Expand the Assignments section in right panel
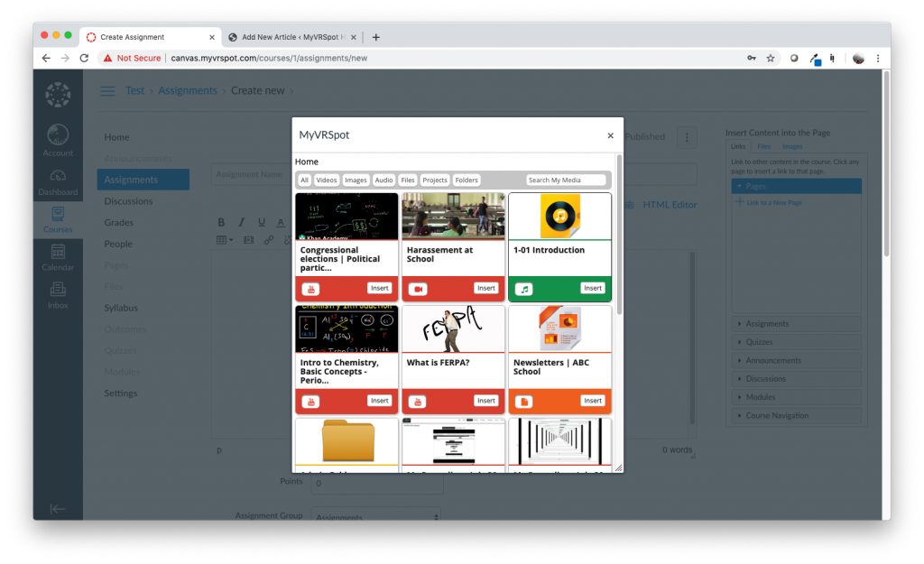Image resolution: width=924 pixels, height=564 pixels. click(797, 324)
